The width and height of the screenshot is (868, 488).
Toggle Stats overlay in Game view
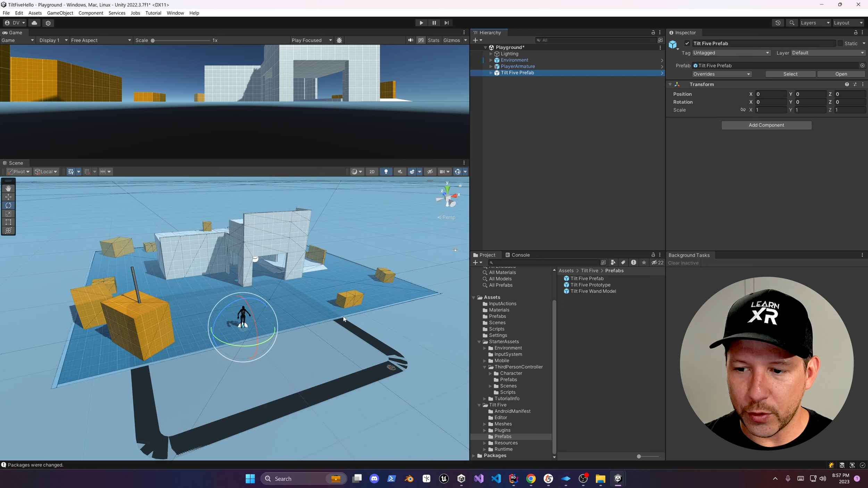[x=433, y=40]
